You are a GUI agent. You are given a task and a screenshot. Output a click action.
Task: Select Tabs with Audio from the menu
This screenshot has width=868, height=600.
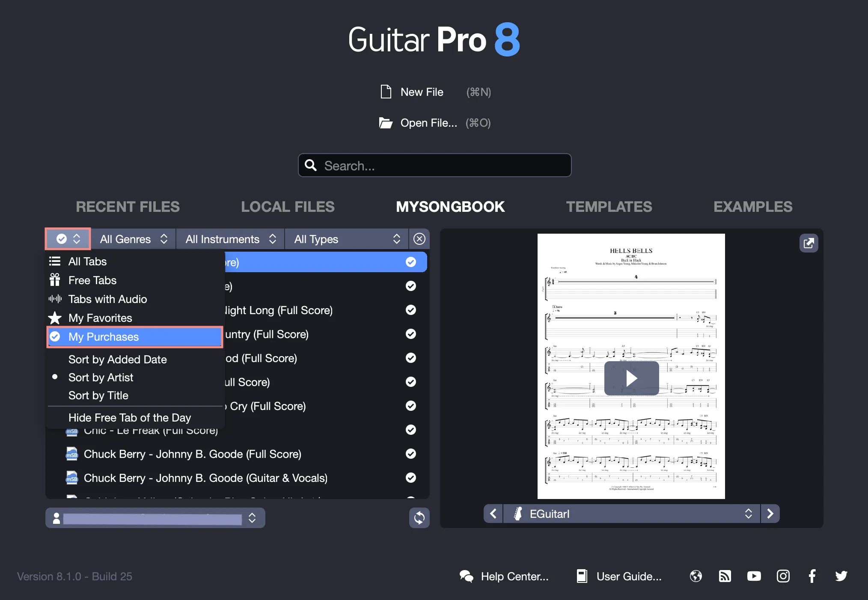135,299
